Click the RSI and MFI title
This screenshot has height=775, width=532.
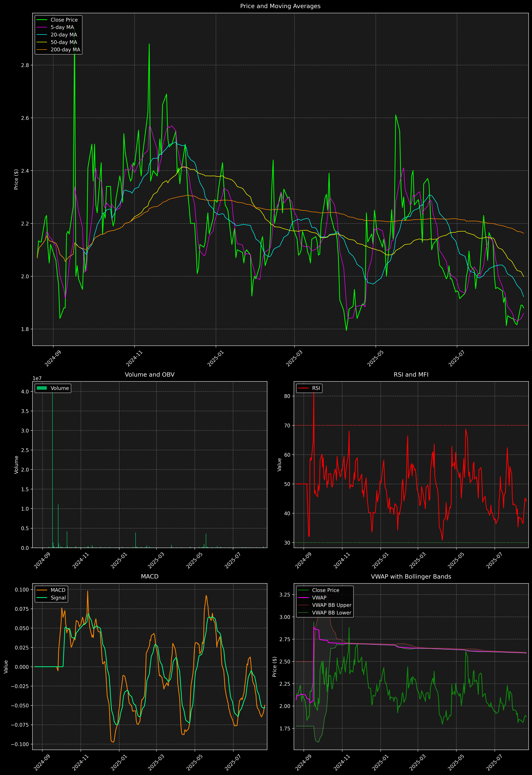click(411, 374)
